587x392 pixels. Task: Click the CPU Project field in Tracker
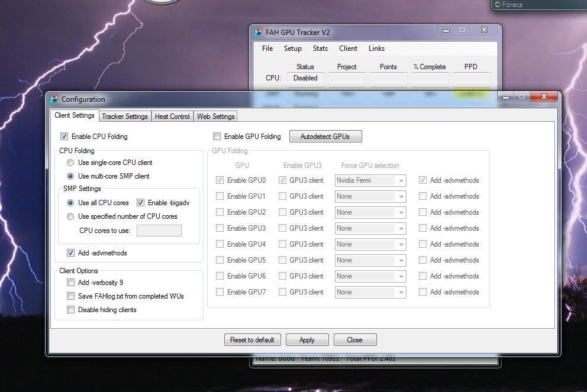(347, 78)
